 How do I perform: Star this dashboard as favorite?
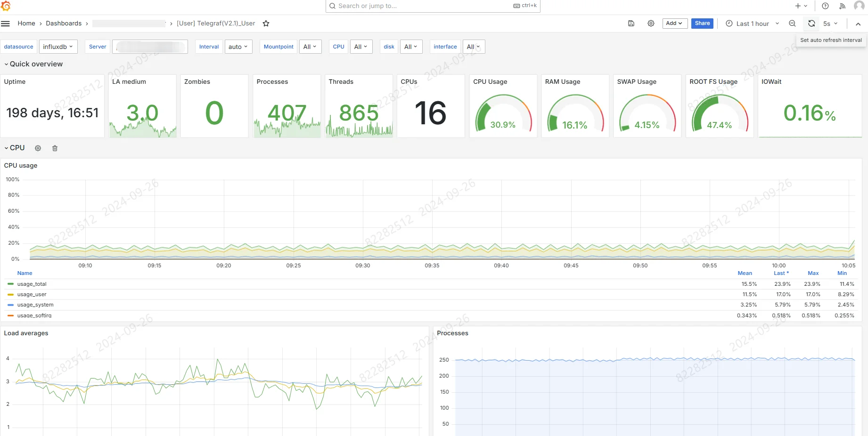pyautogui.click(x=266, y=24)
